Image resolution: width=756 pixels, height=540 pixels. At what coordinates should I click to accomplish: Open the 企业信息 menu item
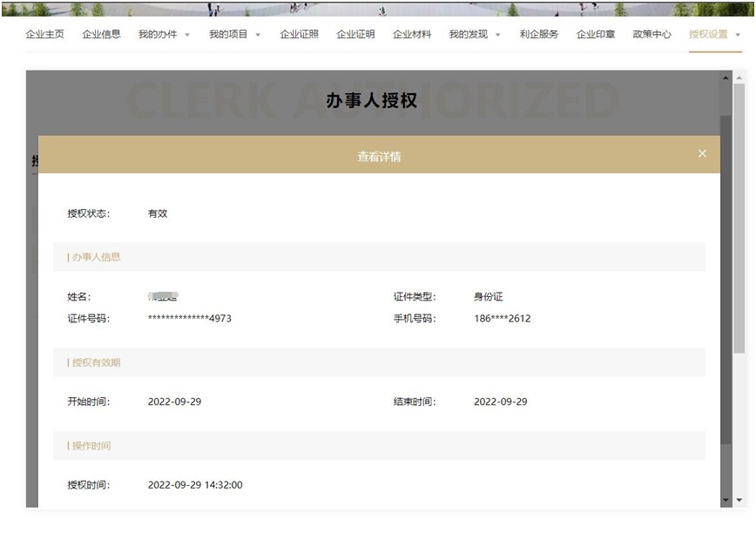[101, 35]
